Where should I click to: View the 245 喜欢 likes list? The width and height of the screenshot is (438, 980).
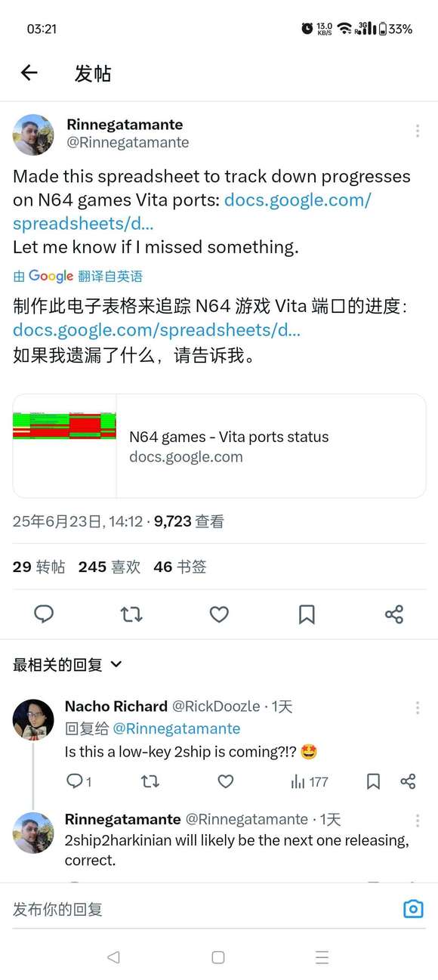[x=109, y=567]
